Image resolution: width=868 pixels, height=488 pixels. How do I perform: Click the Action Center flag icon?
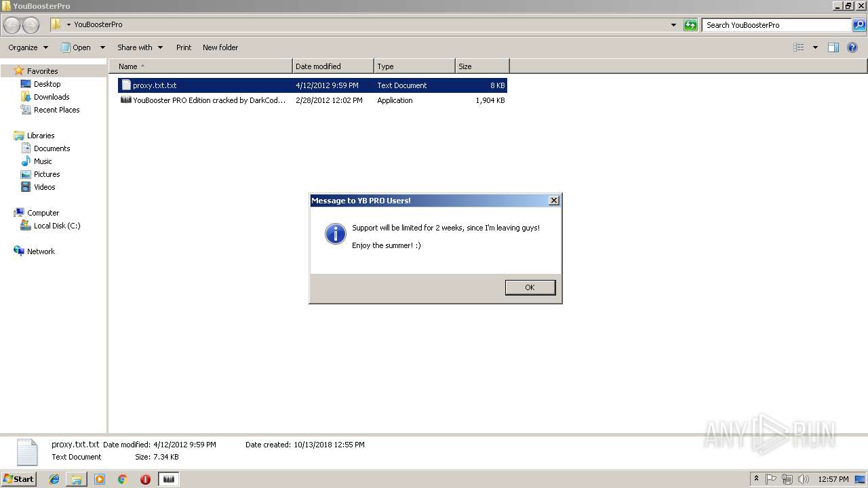click(x=772, y=479)
